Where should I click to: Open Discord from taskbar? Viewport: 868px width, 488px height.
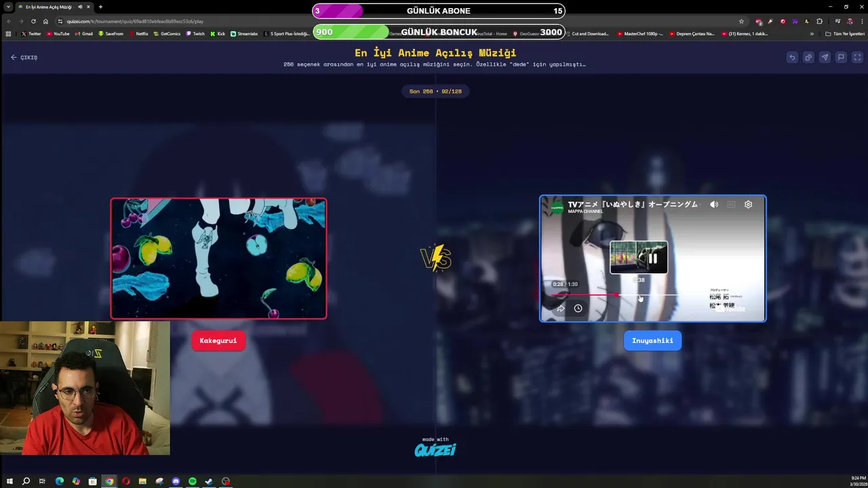(176, 481)
